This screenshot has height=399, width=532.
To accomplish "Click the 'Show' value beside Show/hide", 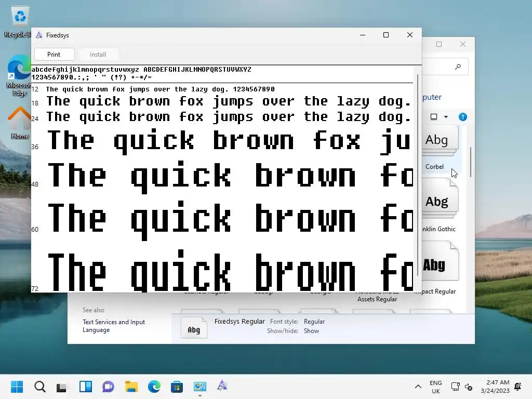I will click(x=312, y=331).
